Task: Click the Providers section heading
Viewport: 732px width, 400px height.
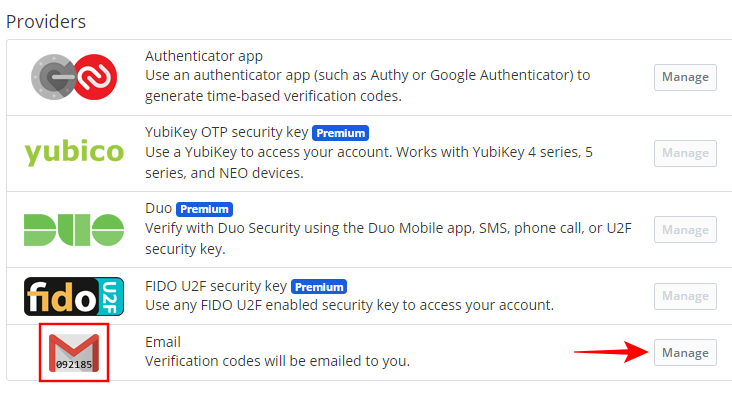Action: tap(46, 20)
